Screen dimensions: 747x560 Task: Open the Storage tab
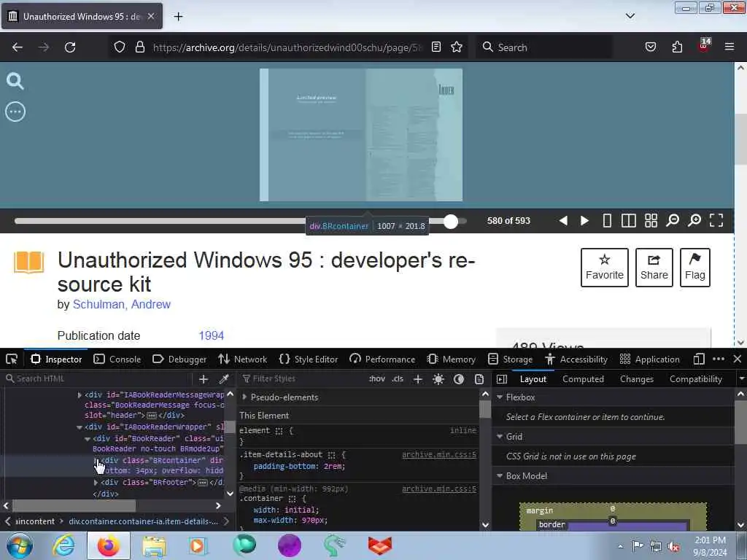pyautogui.click(x=511, y=359)
